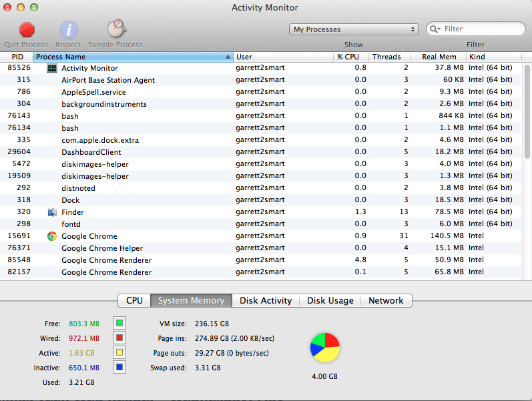Viewport: 532px width, 401px height.
Task: Click the Free 803.3 MB value
Action: (84, 324)
